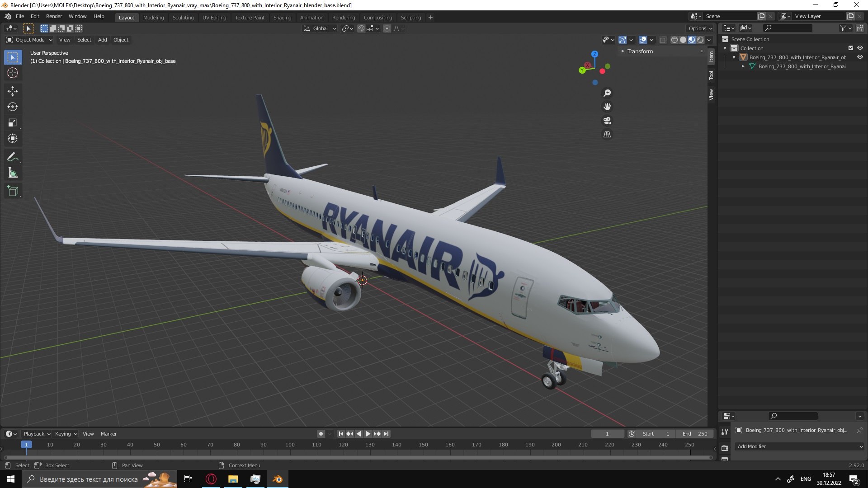Screen dimensions: 868x488
Task: Hide the Collection with eye icon
Action: (860, 48)
